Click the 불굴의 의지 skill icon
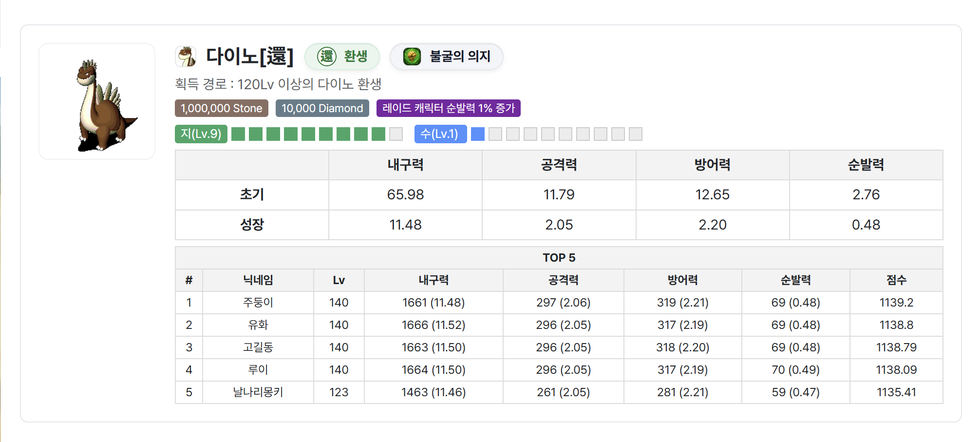 pyautogui.click(x=412, y=57)
